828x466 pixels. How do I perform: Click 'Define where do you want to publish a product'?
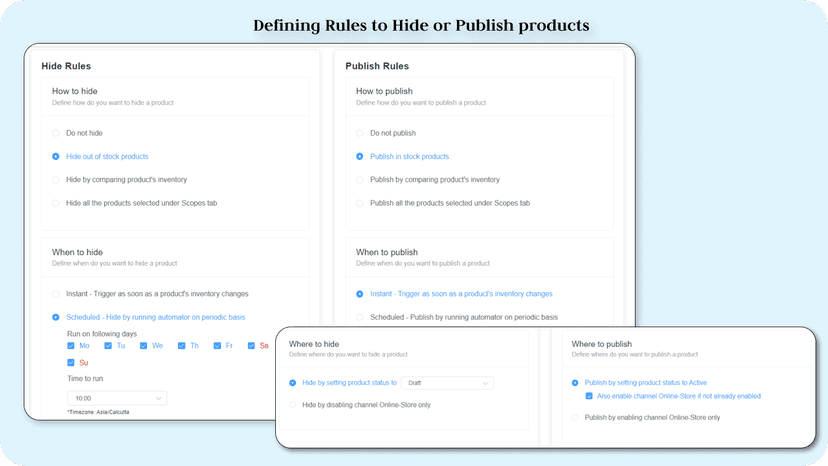(x=635, y=354)
